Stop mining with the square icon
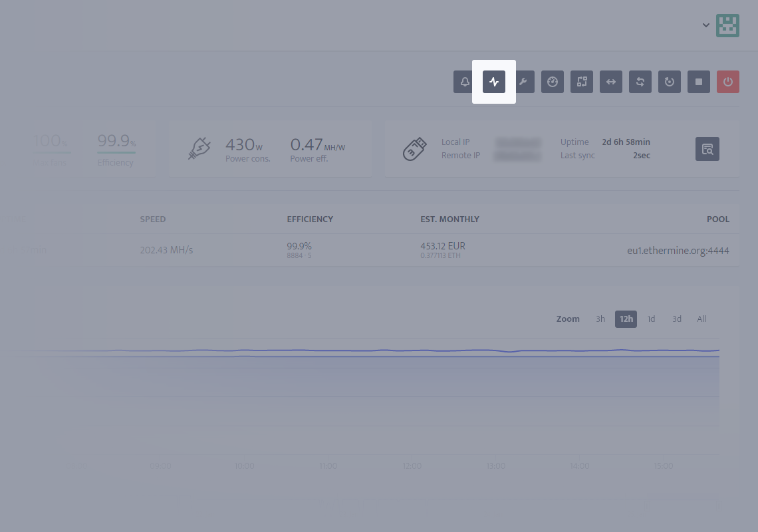The height and width of the screenshot is (532, 758). click(x=699, y=82)
